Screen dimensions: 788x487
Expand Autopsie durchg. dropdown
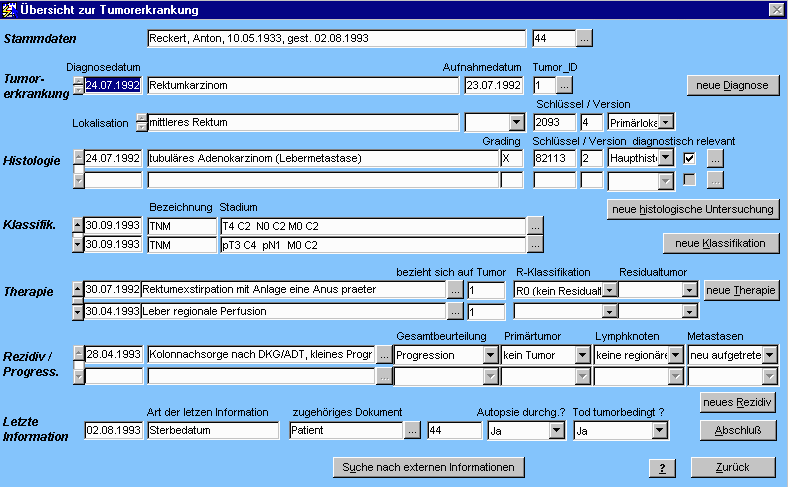pyautogui.click(x=556, y=430)
